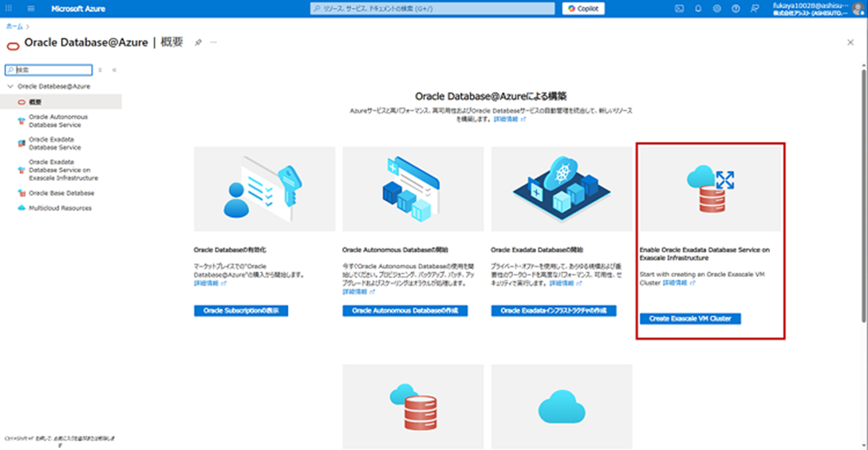Viewport: 868px width, 450px height.
Task: Click the Copilot button
Action: 583,9
